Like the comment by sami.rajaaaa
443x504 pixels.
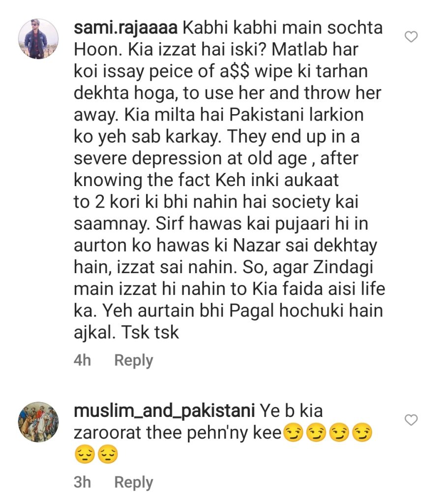[x=411, y=37]
